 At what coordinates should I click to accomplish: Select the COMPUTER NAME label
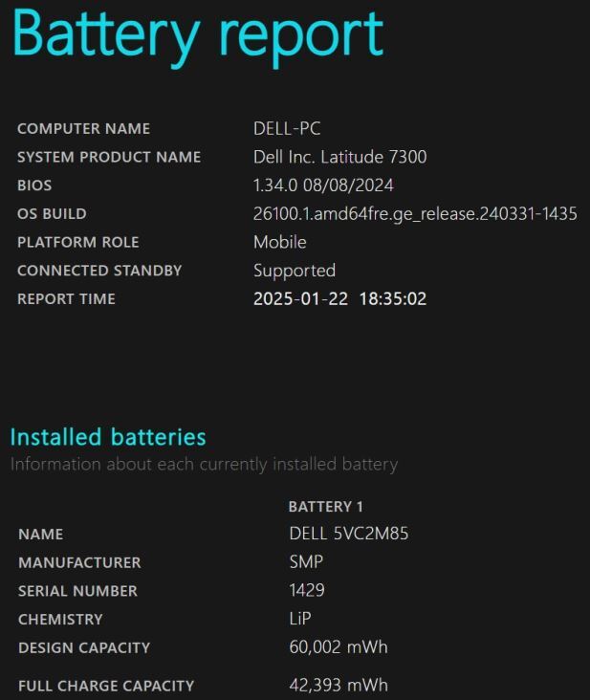click(x=83, y=129)
